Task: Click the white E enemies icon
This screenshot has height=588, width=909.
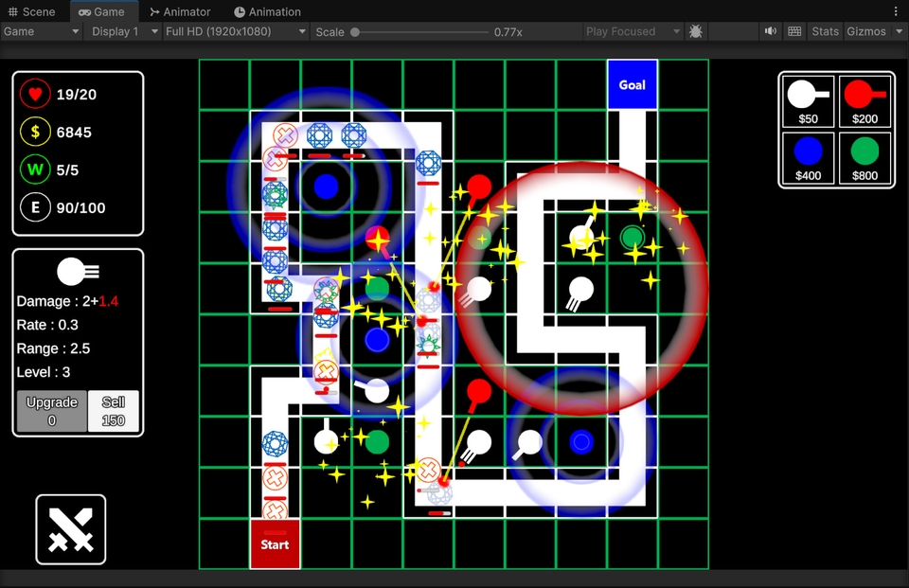Action: [x=35, y=207]
